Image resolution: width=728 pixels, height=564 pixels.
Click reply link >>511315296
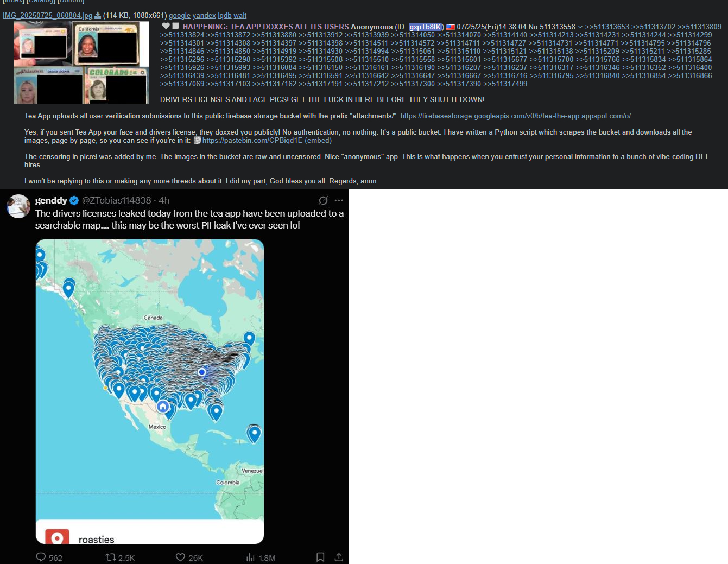(x=182, y=59)
